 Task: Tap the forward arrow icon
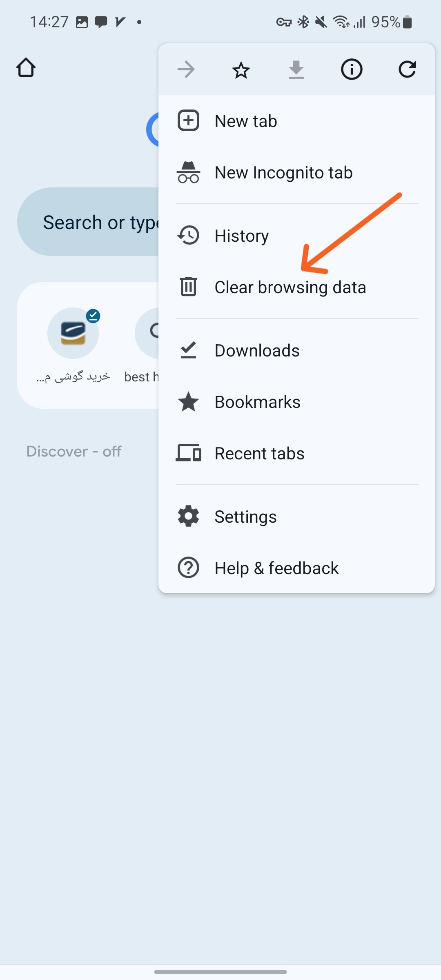186,69
